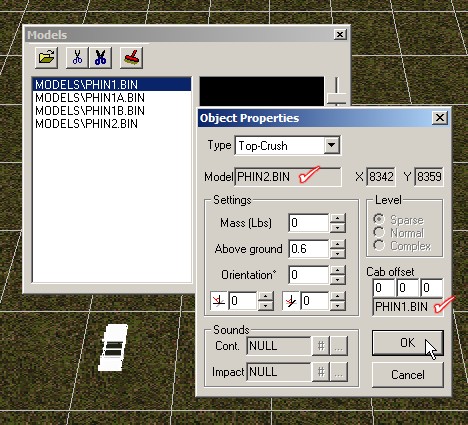Screen dimensions: 468x425
Task: Select MODELS\PHIN2.BIN in the models list
Action: click(x=86, y=124)
